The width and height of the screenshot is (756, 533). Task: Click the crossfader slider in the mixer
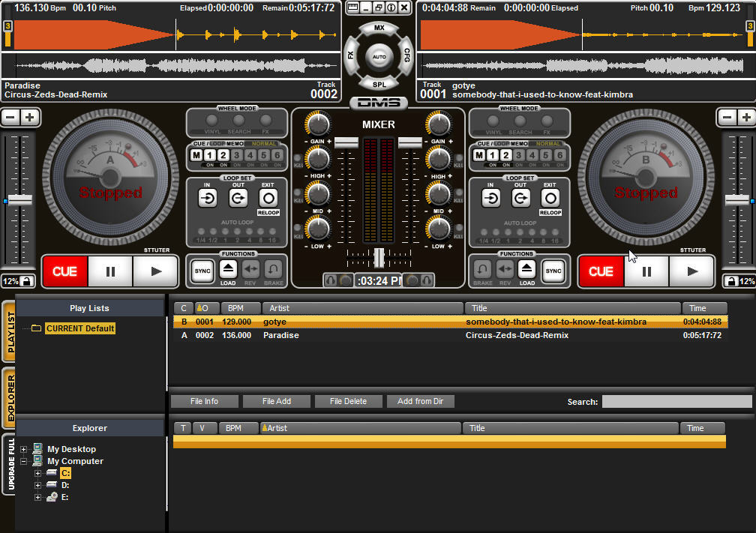pos(379,259)
